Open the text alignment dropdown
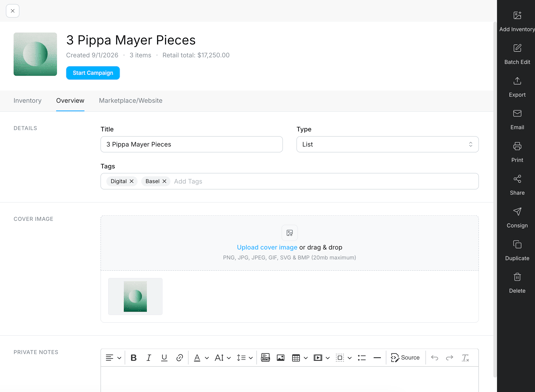Viewport: 535px width, 392px height. [113, 358]
